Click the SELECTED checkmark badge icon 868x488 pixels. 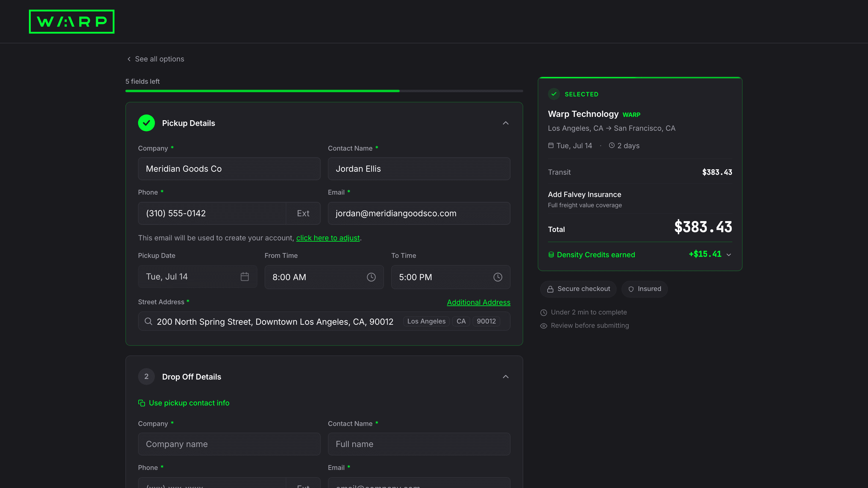click(x=554, y=94)
